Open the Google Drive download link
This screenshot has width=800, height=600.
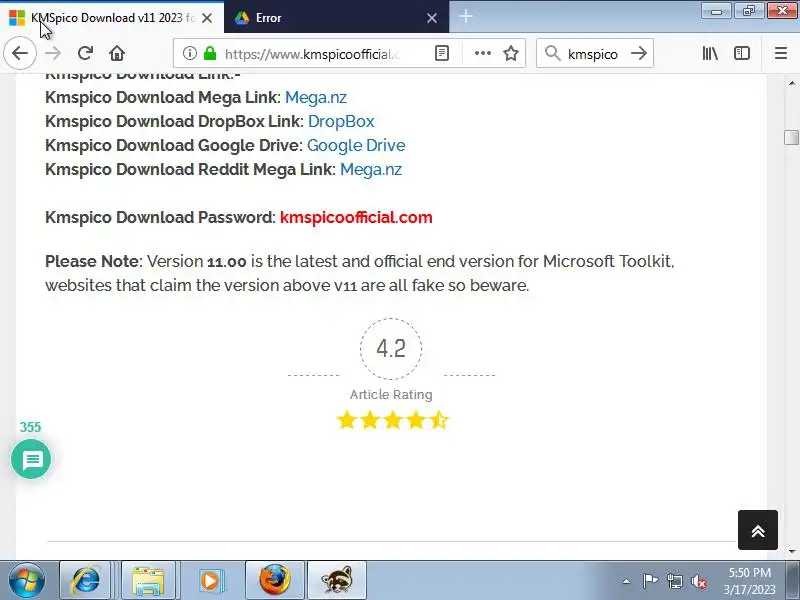click(x=356, y=145)
